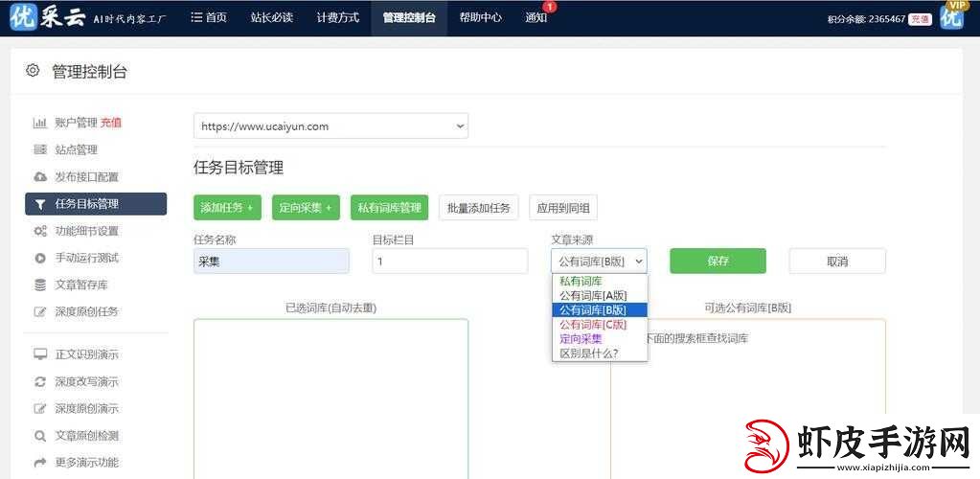The image size is (980, 479).
Task: Open the 通知 notifications item
Action: [x=536, y=17]
